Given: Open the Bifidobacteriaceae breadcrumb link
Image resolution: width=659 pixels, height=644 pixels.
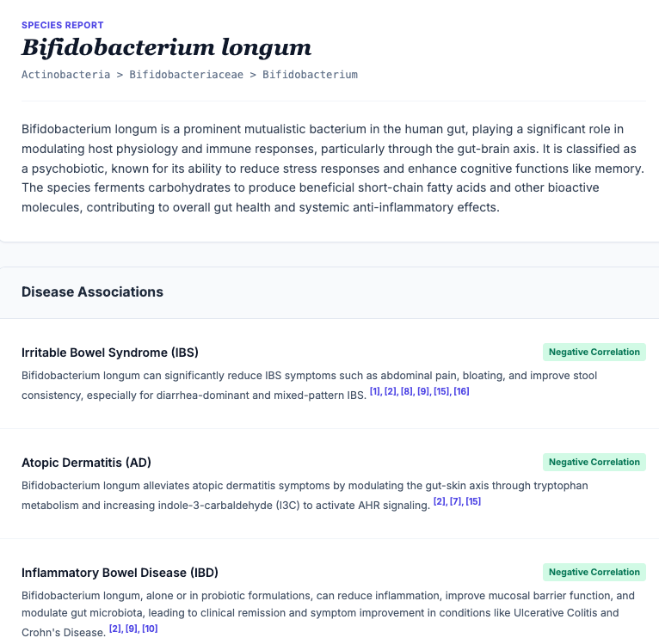Looking at the screenshot, I should tap(186, 75).
